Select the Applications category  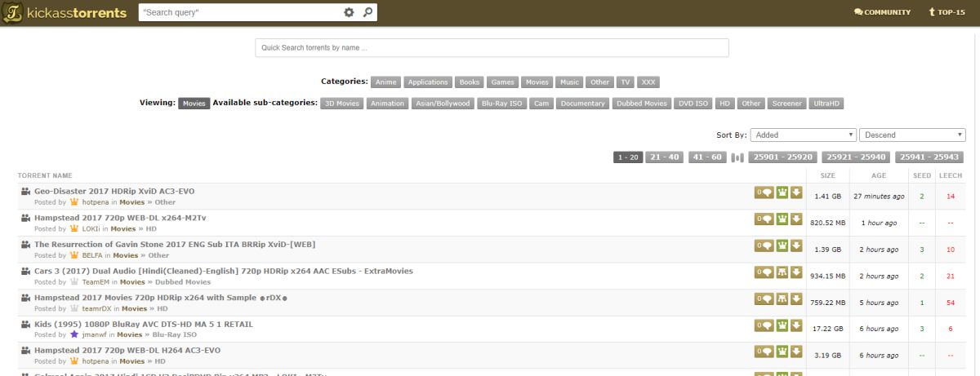(428, 82)
